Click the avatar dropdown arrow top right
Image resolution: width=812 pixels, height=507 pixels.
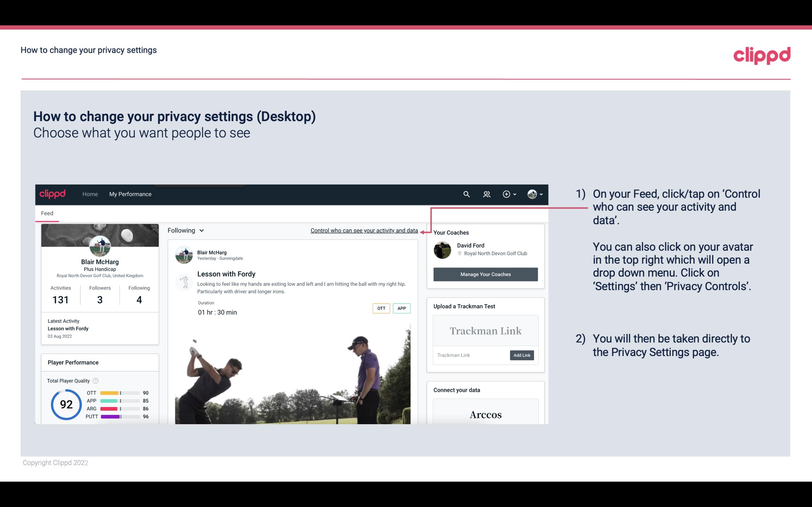coord(540,194)
